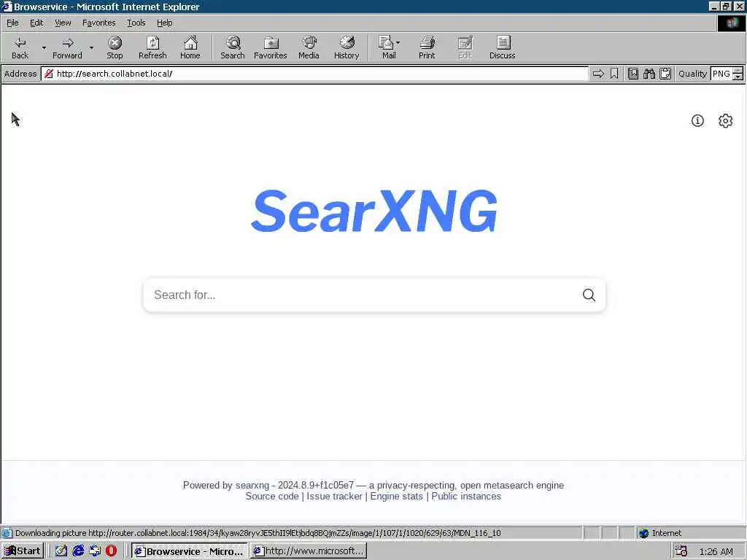Click the SearXNG logo
The height and width of the screenshot is (560, 747).
click(374, 211)
